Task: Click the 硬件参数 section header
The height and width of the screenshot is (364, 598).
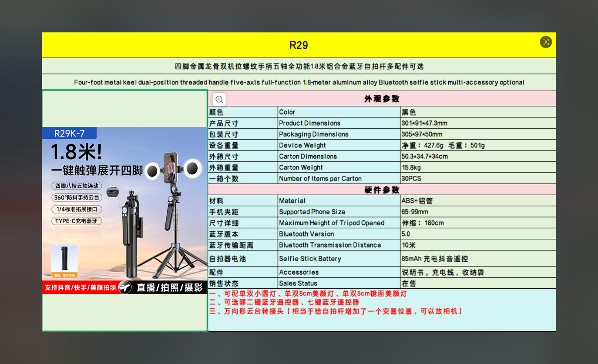Action: point(381,190)
